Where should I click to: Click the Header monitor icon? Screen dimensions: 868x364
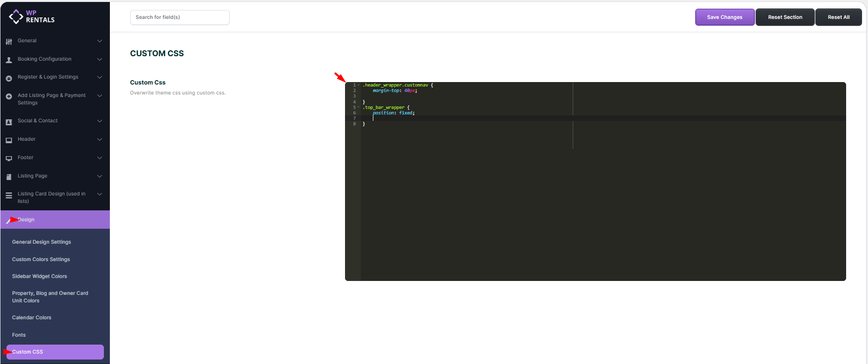tap(9, 140)
